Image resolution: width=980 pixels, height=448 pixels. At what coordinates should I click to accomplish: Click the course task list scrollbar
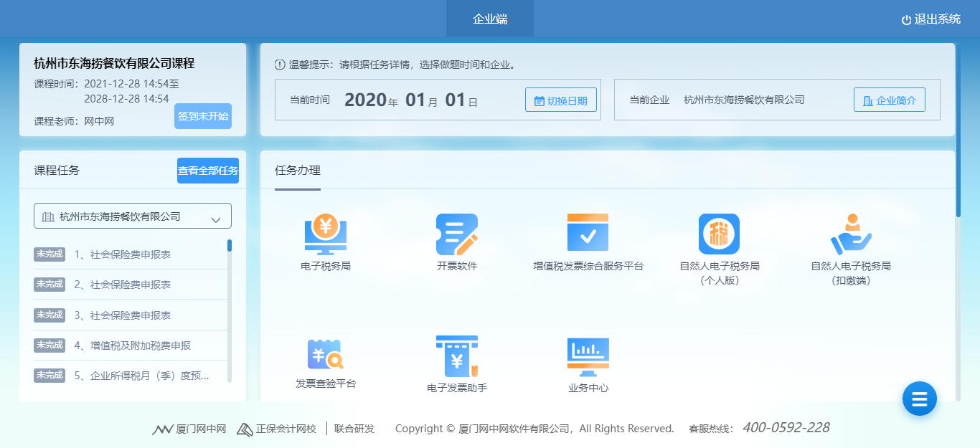tap(230, 308)
